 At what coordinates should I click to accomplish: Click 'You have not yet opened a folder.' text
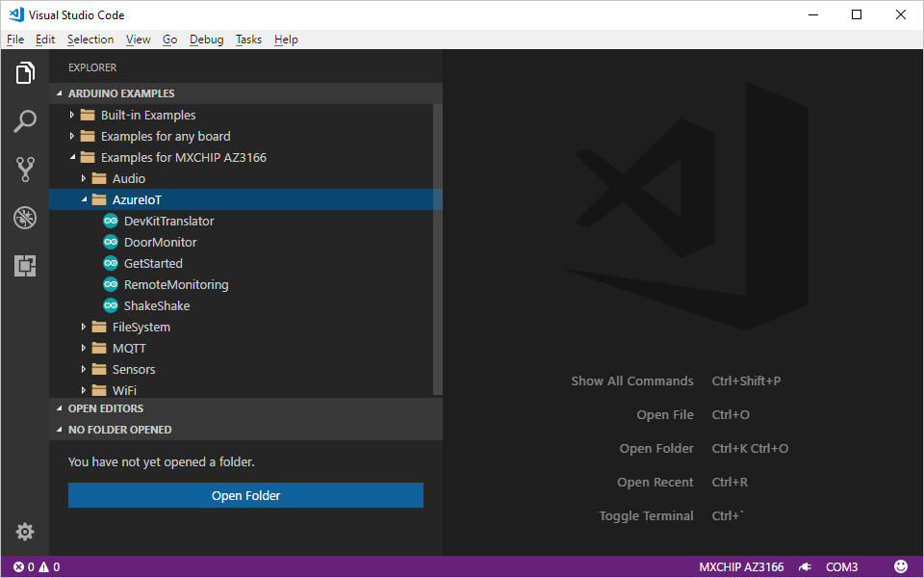point(162,461)
